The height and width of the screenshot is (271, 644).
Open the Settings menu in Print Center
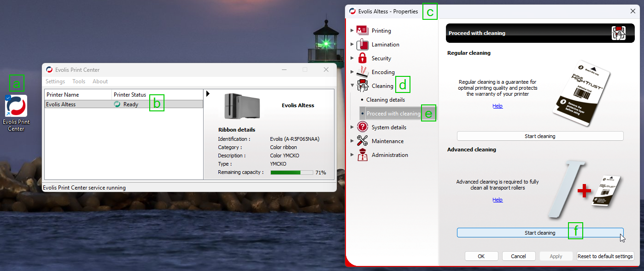click(x=55, y=81)
